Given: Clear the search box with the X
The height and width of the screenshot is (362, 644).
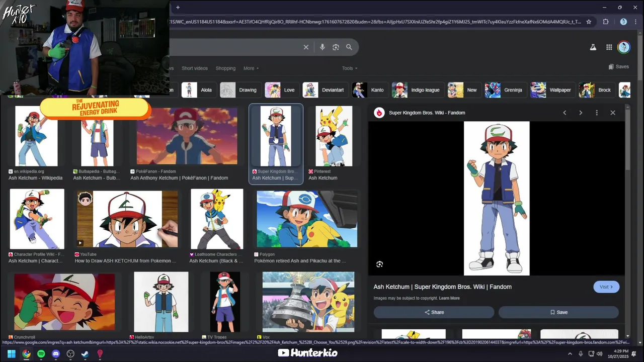Looking at the screenshot, I should [x=306, y=47].
